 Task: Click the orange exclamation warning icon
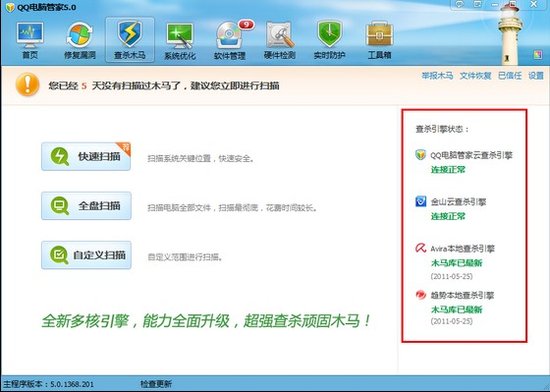pyautogui.click(x=27, y=85)
